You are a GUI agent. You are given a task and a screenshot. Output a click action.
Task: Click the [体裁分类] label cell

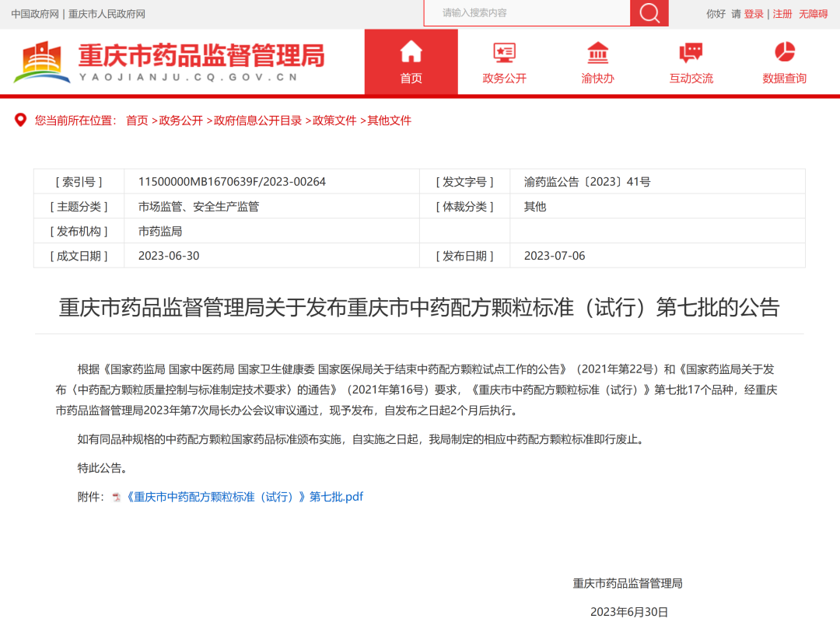(x=464, y=206)
